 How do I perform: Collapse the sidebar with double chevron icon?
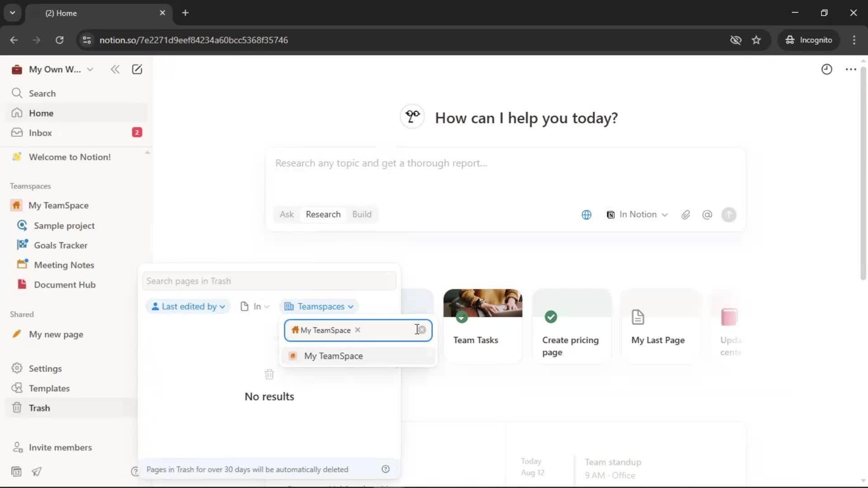(115, 69)
